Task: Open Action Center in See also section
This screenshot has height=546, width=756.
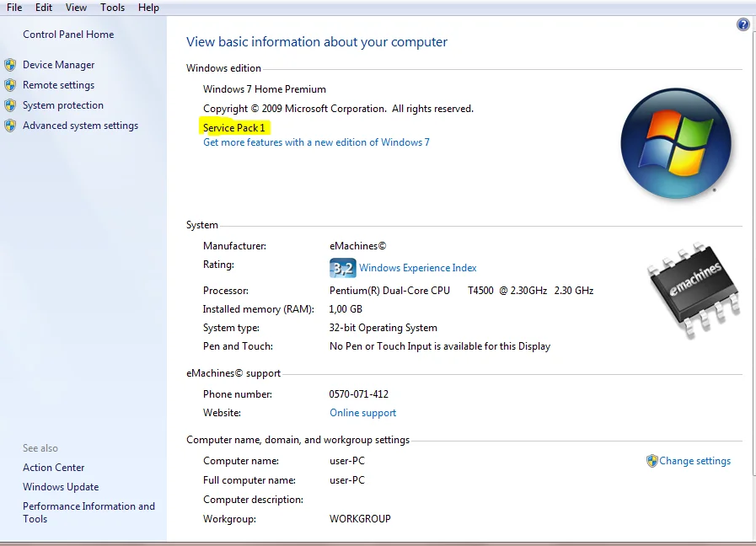Action: [x=54, y=468]
